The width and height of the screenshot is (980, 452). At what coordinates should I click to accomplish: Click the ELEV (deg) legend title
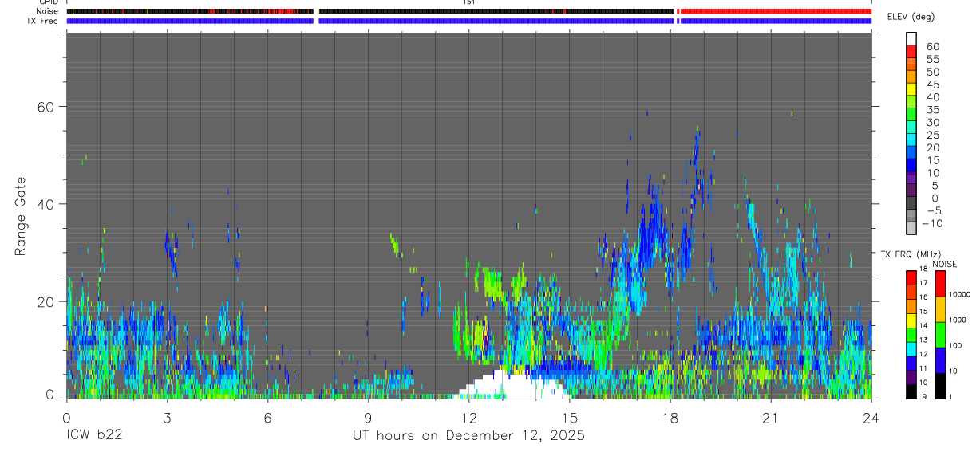point(911,17)
